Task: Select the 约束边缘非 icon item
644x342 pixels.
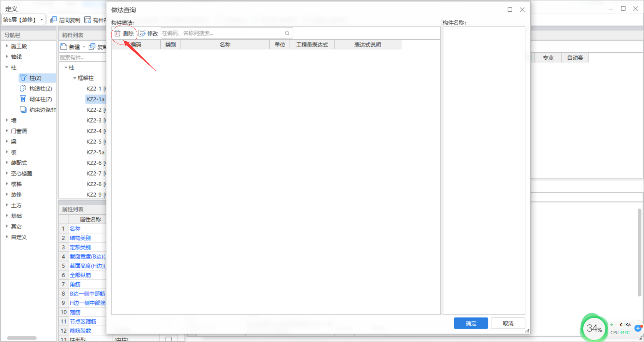Action: click(x=23, y=110)
